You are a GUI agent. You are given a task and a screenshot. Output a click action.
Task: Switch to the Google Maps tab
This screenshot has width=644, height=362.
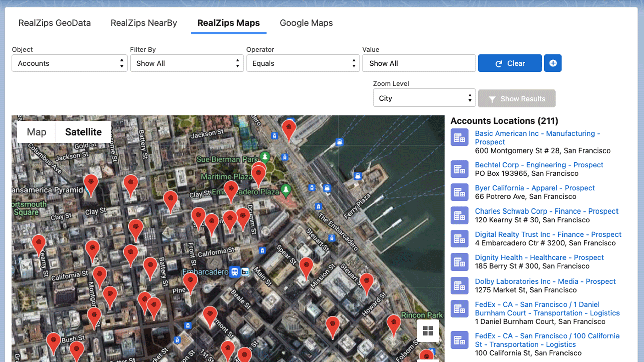(x=306, y=23)
